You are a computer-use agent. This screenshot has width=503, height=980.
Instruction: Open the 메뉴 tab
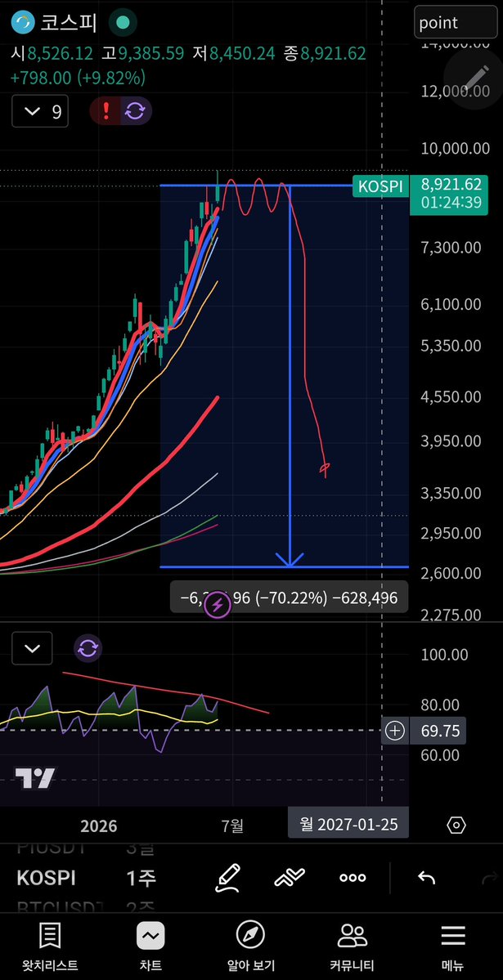click(x=453, y=946)
